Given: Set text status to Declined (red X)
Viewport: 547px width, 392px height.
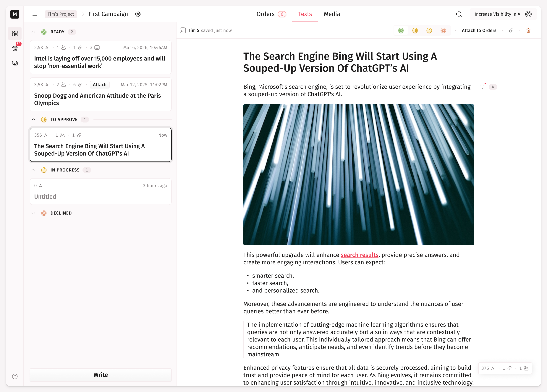Looking at the screenshot, I should (443, 30).
